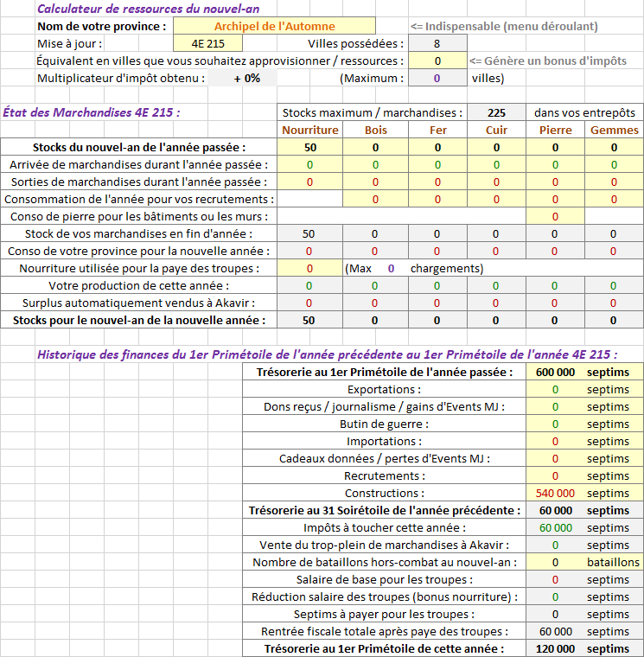The width and height of the screenshot is (644, 657).
Task: Click the Gemmes column header
Action: (x=615, y=130)
